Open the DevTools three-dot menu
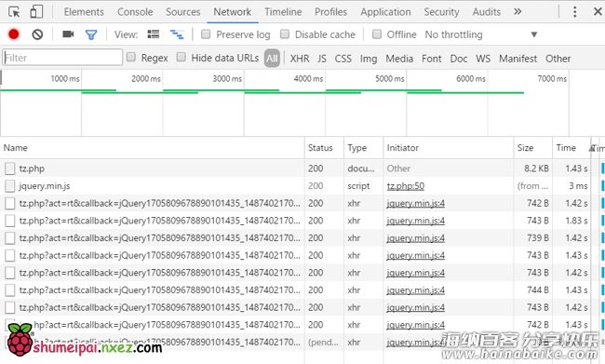The width and height of the screenshot is (605, 364). pos(574,12)
